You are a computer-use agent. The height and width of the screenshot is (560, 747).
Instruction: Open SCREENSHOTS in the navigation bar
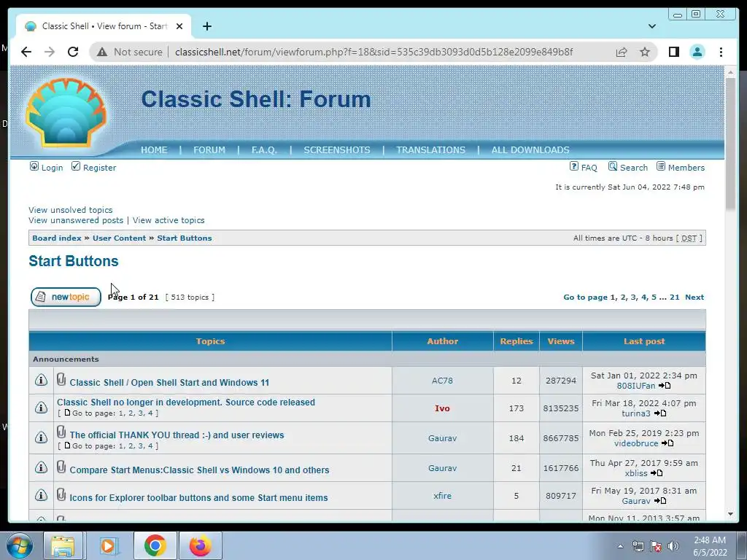pyautogui.click(x=337, y=150)
